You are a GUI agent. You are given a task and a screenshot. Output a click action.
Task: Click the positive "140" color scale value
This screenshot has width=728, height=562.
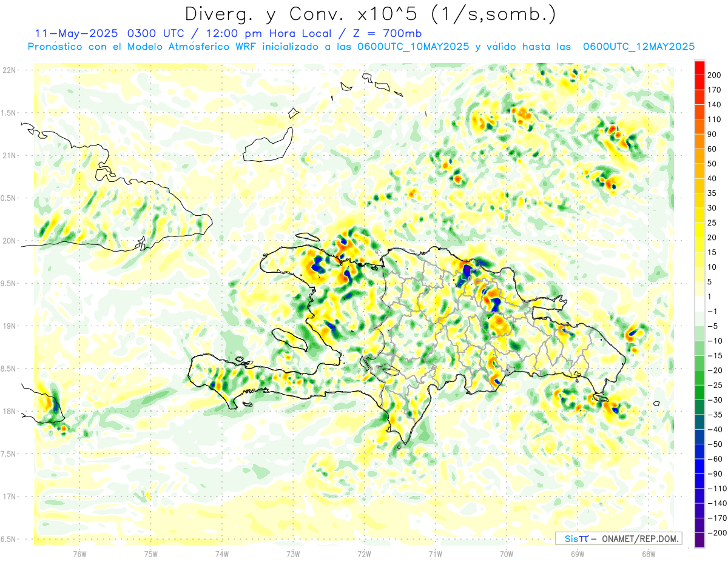[x=715, y=105]
